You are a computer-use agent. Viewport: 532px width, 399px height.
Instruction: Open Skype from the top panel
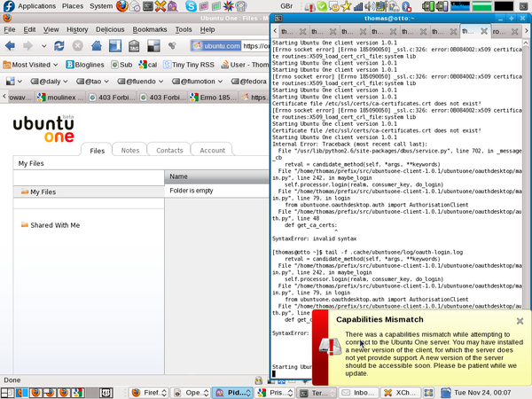click(x=191, y=6)
